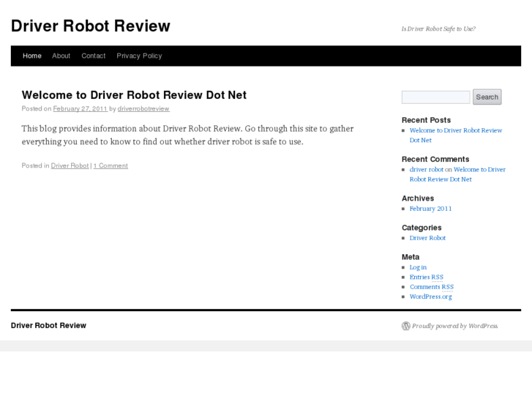
Task: Open the Entries RSS feed
Action: (x=427, y=277)
